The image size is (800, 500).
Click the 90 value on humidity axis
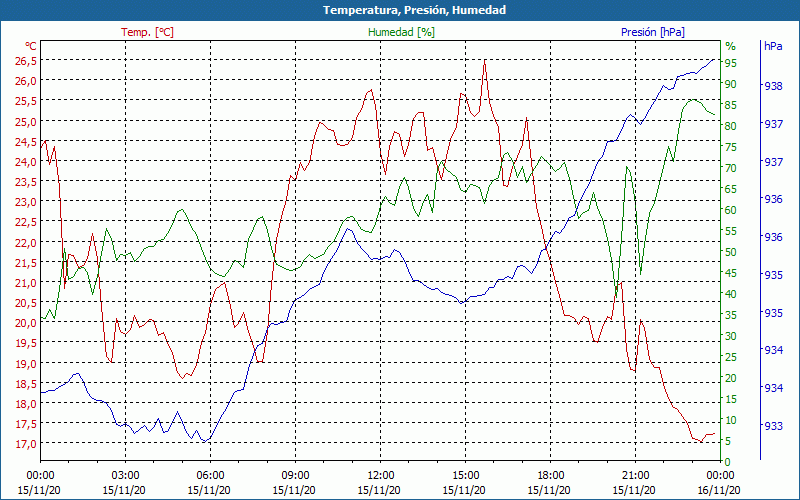click(x=731, y=84)
